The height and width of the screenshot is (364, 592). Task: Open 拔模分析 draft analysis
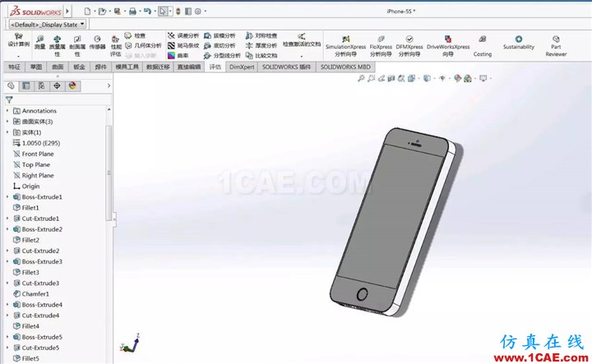(220, 35)
